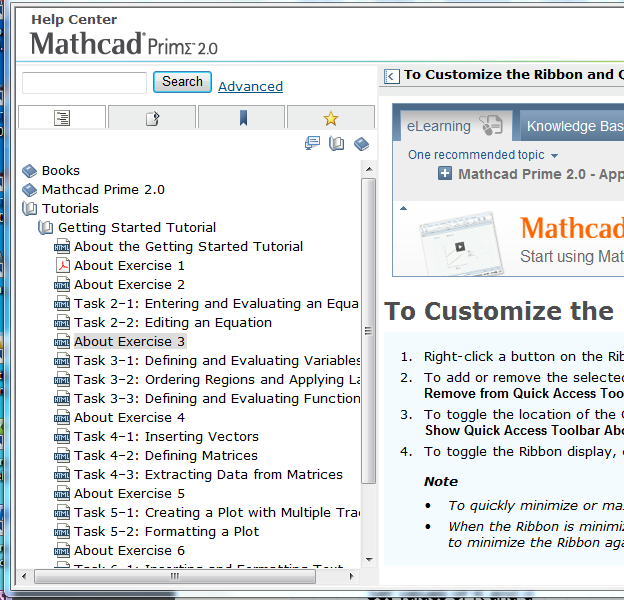Open About Exercise 5 topic

tap(129, 493)
